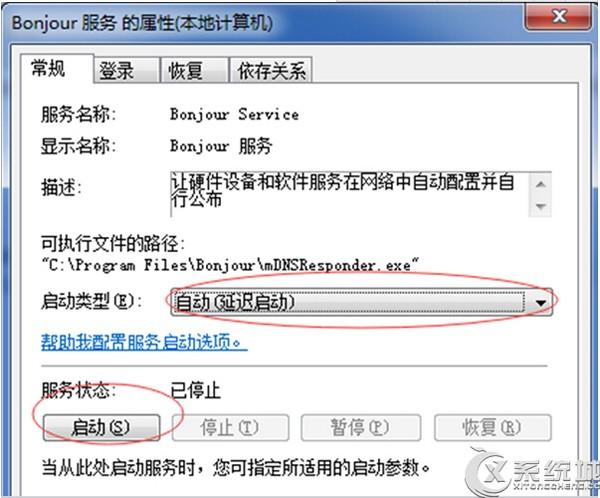
Task: Open the 依存关系 tab
Action: pyautogui.click(x=271, y=71)
